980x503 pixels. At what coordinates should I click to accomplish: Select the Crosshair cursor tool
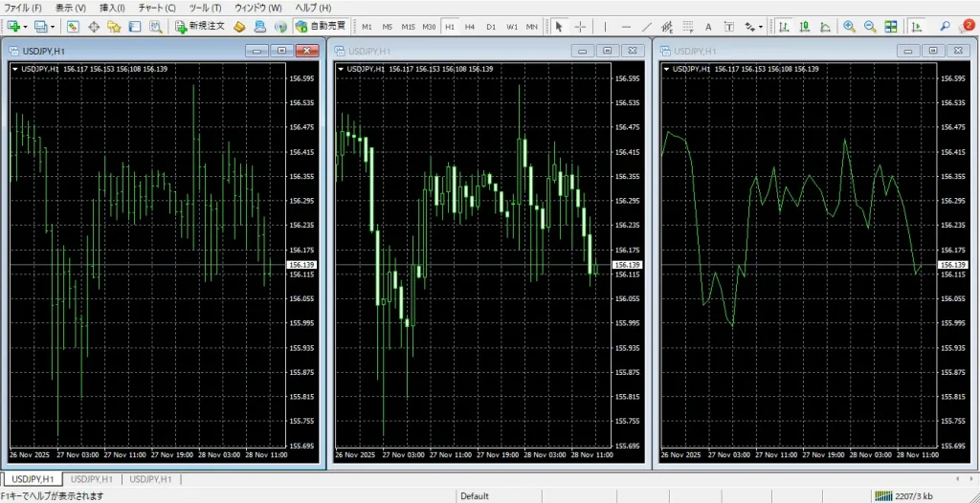point(581,27)
